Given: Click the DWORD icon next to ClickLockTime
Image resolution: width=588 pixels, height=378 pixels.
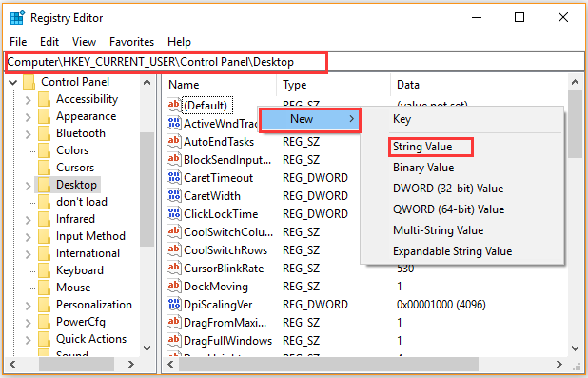Looking at the screenshot, I should point(173,213).
